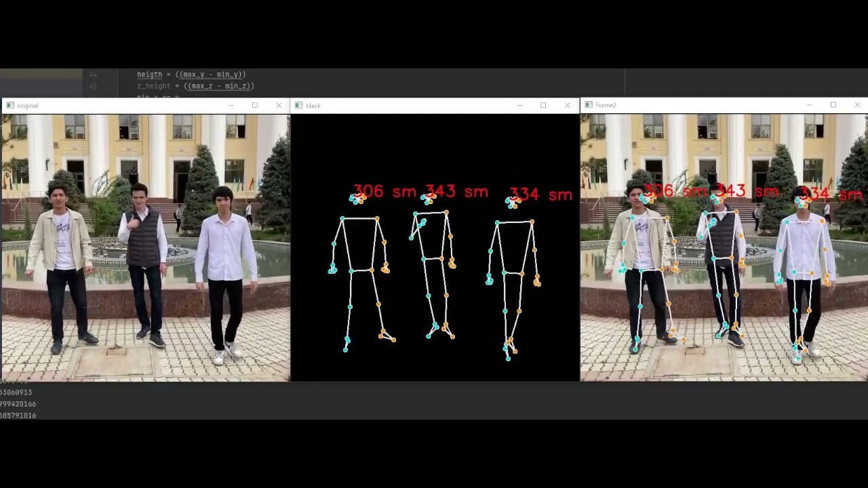This screenshot has width=868, height=488.
Task: Click the '306 sm' label in black window
Action: click(384, 192)
